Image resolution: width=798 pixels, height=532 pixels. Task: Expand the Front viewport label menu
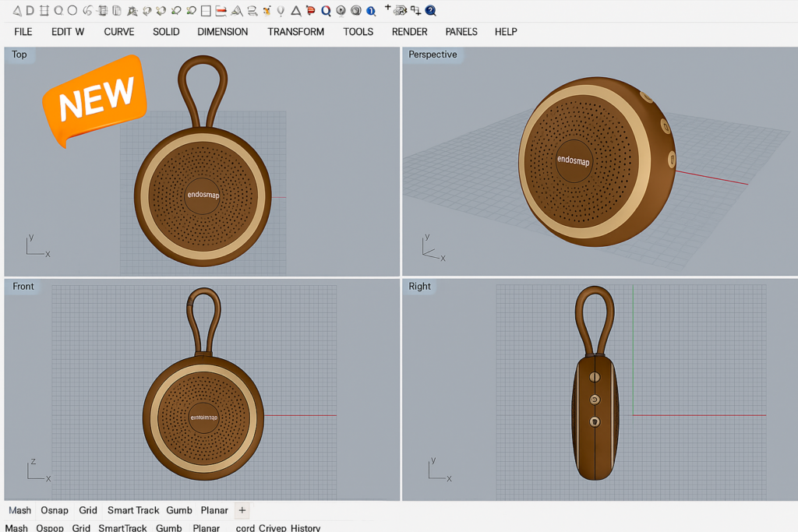coord(23,287)
